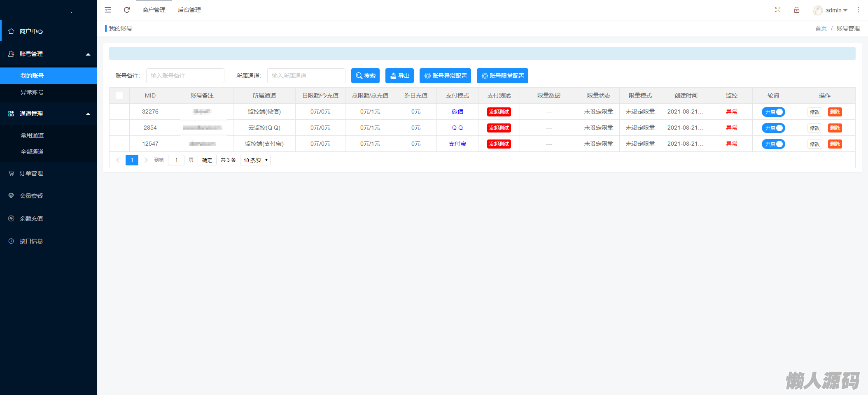Image resolution: width=868 pixels, height=395 pixels.
Task: Tick the select-all checkbox in table header
Action: [119, 95]
